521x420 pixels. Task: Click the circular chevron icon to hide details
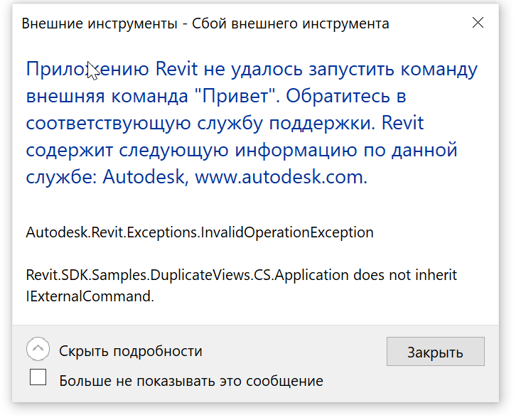point(38,349)
